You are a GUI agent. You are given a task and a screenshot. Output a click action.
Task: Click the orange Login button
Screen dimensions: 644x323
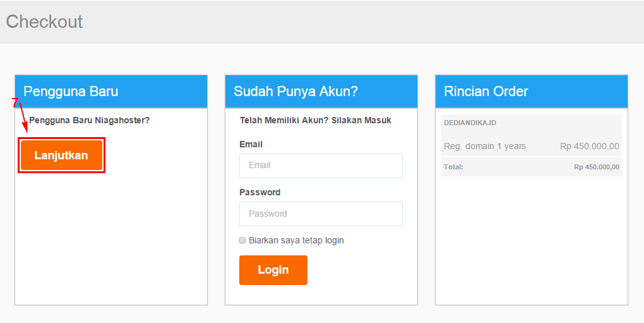[x=273, y=270]
